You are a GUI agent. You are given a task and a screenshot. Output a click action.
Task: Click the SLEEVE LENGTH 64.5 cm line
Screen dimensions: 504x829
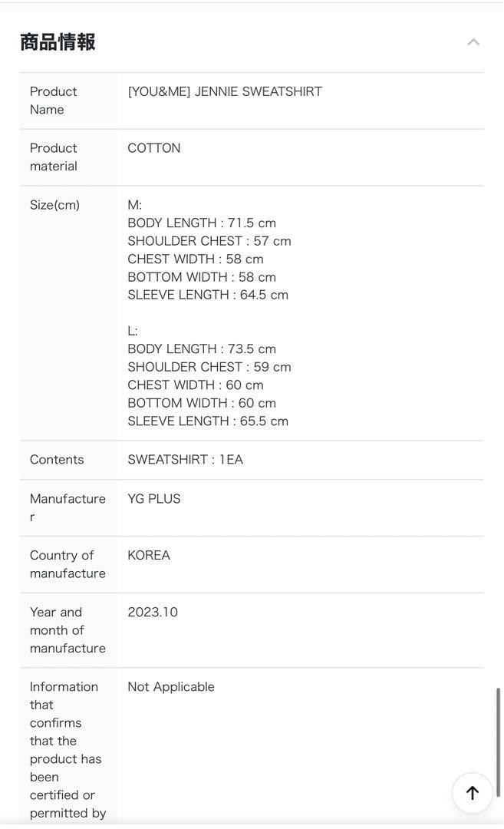(208, 295)
